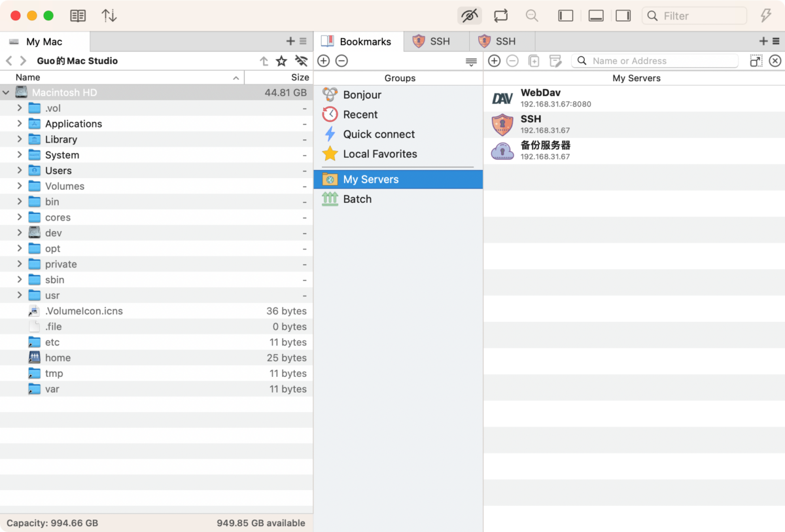Select the Quick connect group

(379, 134)
